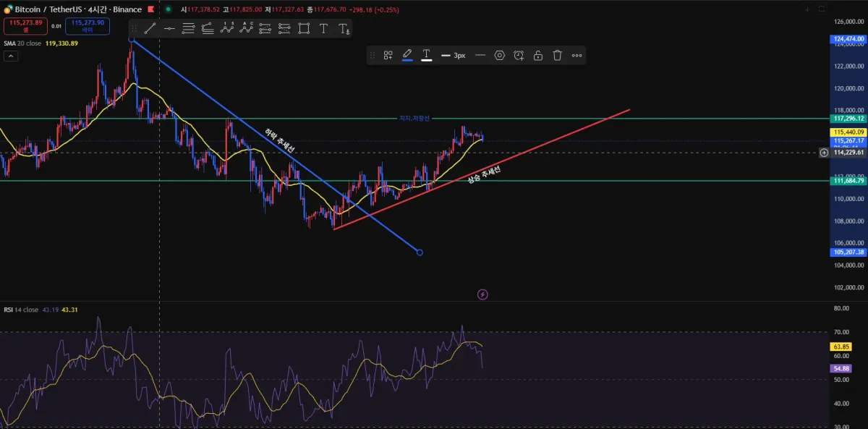Viewport: 868px width, 429px height.
Task: Click the SMA 20 close indicator legend
Action: [41, 43]
